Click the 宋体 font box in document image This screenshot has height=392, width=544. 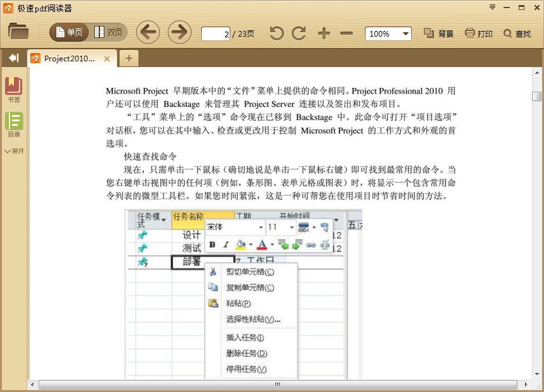click(235, 227)
